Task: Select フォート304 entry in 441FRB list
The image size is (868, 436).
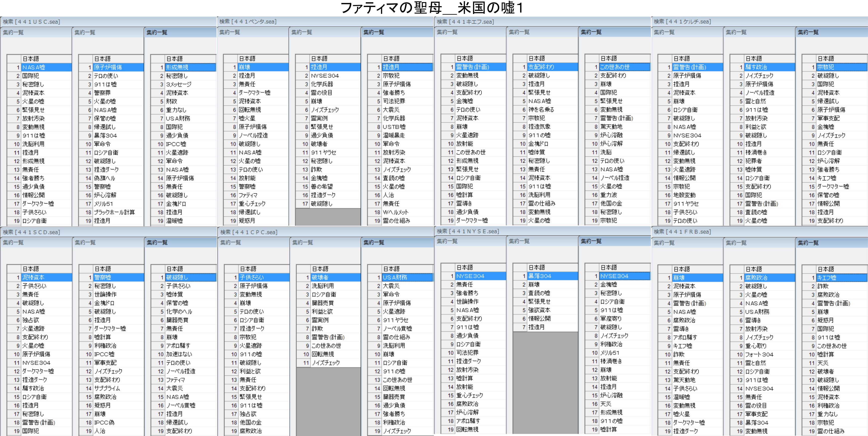Action: (x=759, y=354)
